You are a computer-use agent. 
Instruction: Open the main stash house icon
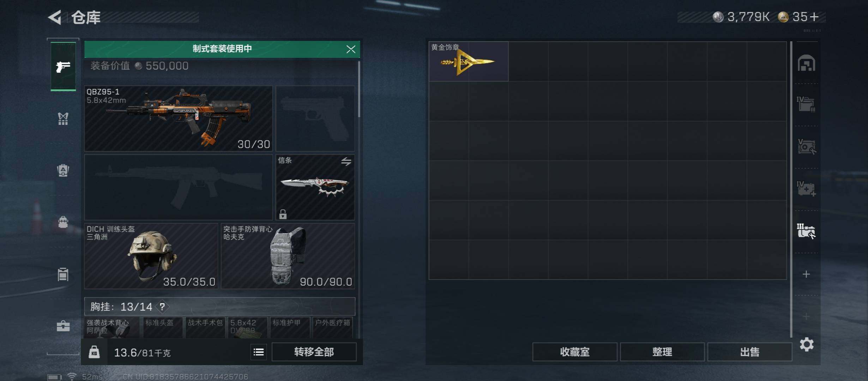click(x=807, y=63)
